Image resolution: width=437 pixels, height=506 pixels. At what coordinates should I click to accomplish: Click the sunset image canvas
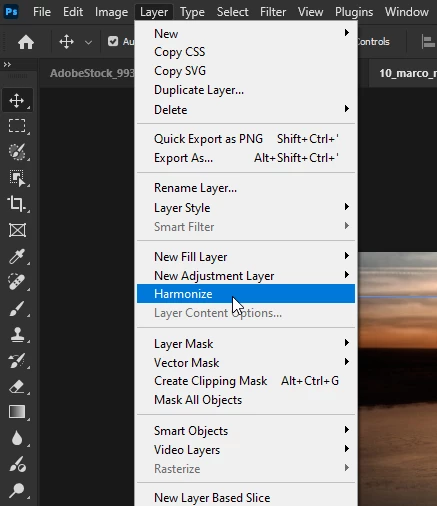point(398,379)
